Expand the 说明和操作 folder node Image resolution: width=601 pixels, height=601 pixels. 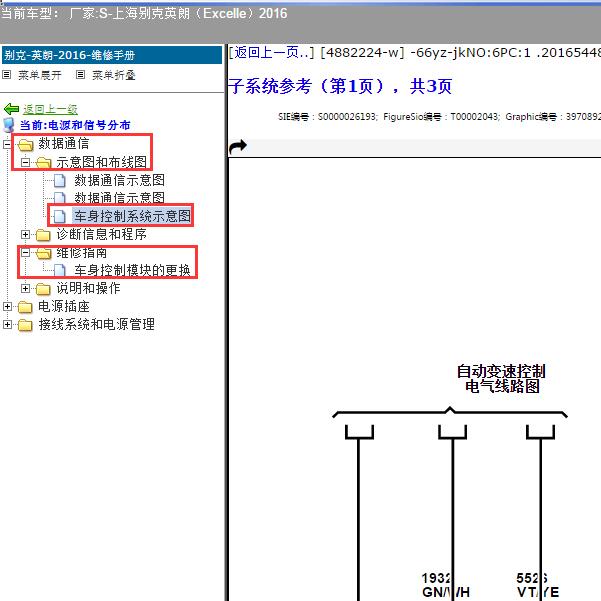25,288
